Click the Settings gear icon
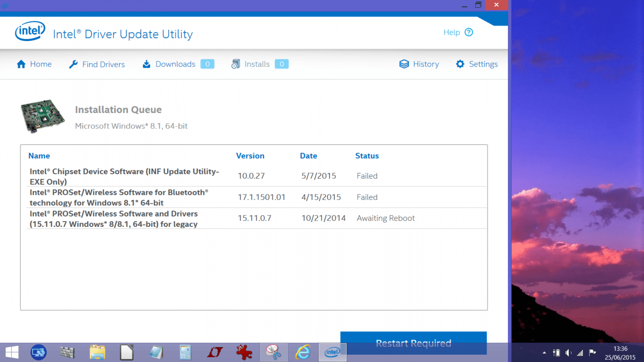This screenshot has width=644, height=362. point(460,64)
